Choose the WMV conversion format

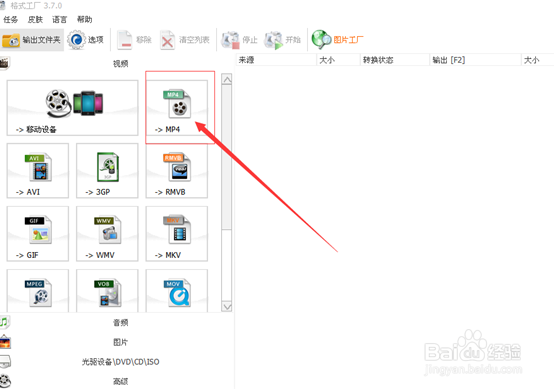[107, 234]
